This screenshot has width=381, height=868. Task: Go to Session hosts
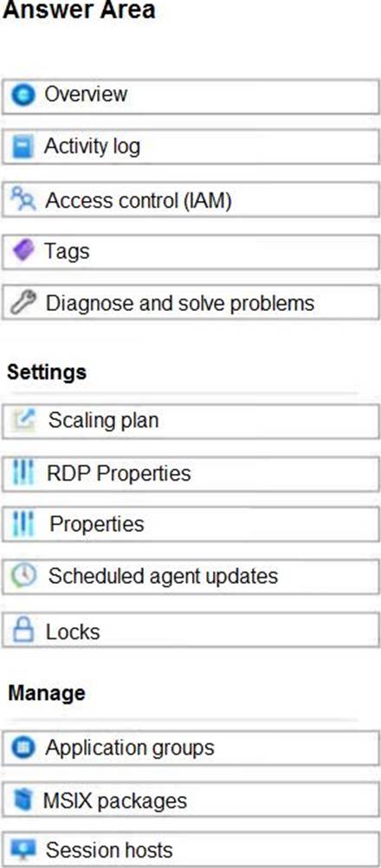click(x=190, y=850)
